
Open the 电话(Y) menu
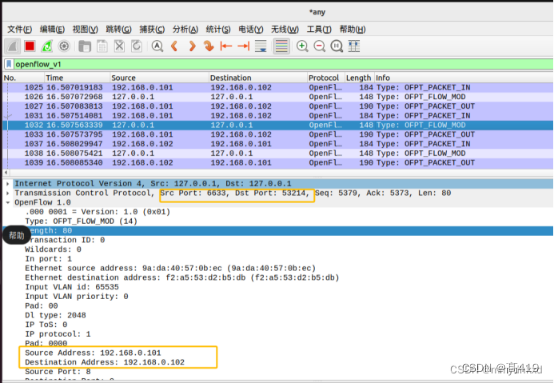(251, 29)
